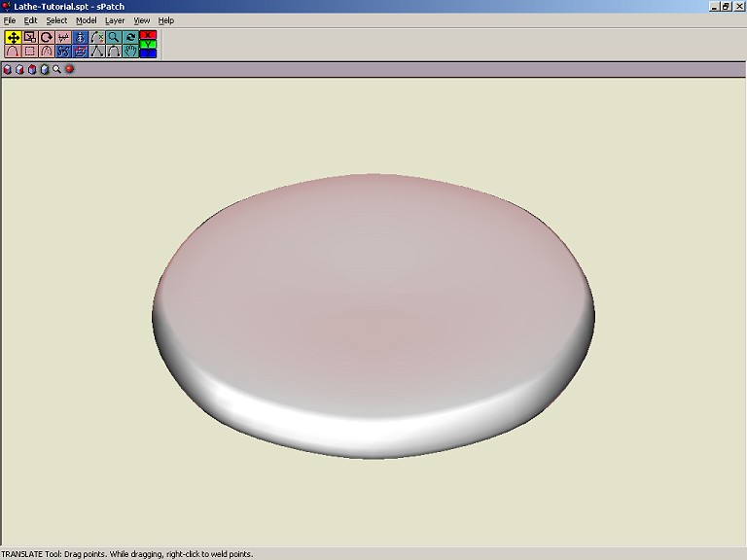Viewport: 747px width, 560px height.
Task: Open the View menu
Action: pyautogui.click(x=141, y=20)
